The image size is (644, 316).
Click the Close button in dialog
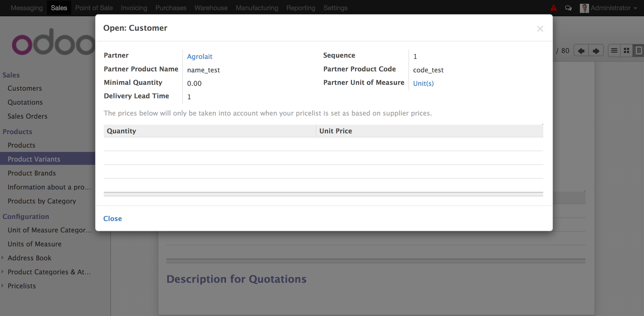tap(112, 218)
